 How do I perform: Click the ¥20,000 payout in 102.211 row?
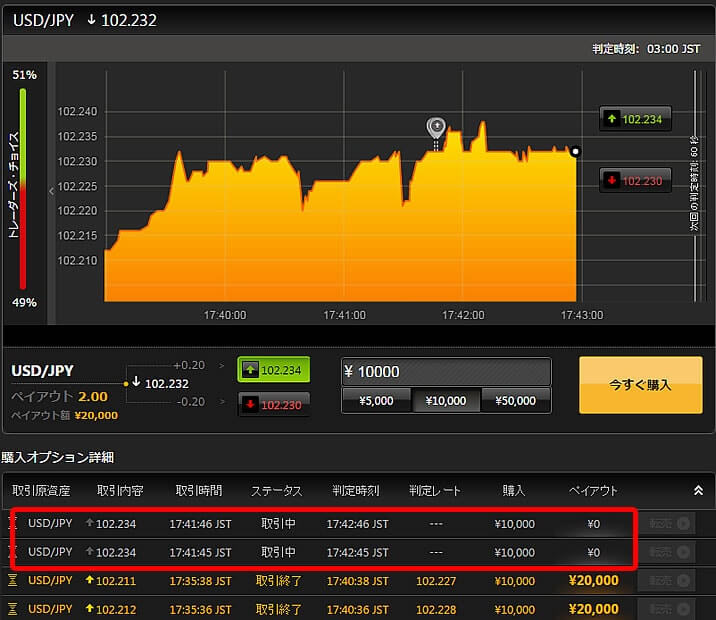[594, 580]
